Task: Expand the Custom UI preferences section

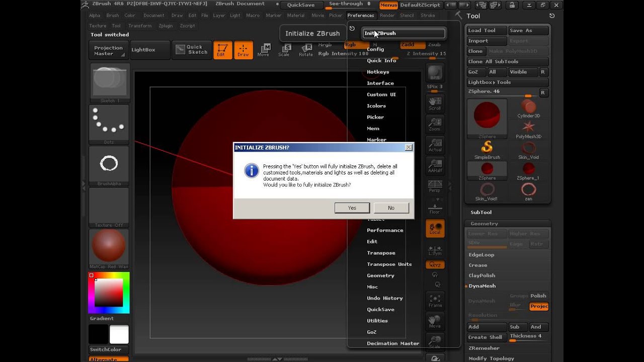Action: click(x=381, y=95)
